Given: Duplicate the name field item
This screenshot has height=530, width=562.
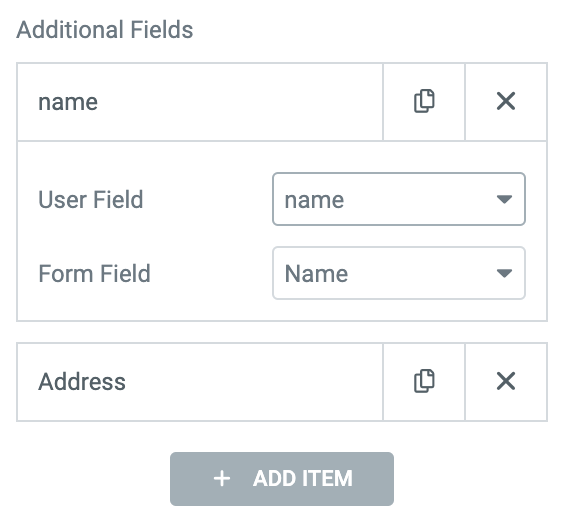Looking at the screenshot, I should [x=424, y=101].
